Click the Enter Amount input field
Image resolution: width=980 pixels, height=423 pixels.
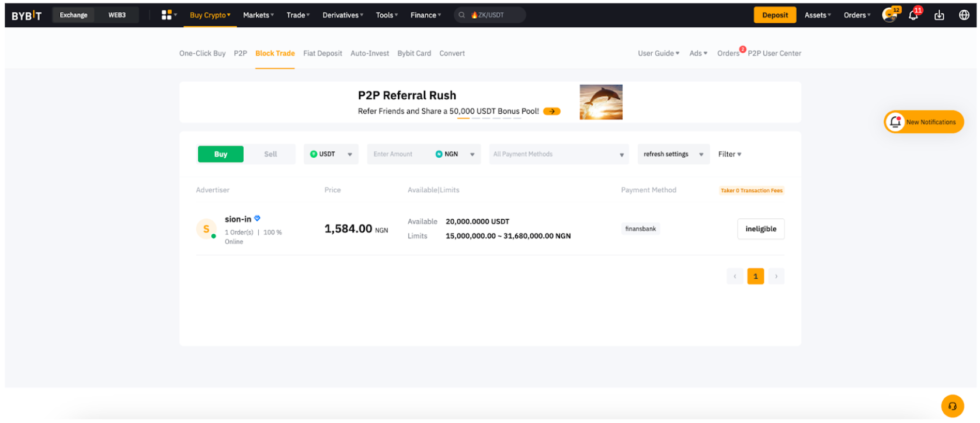[x=400, y=154]
